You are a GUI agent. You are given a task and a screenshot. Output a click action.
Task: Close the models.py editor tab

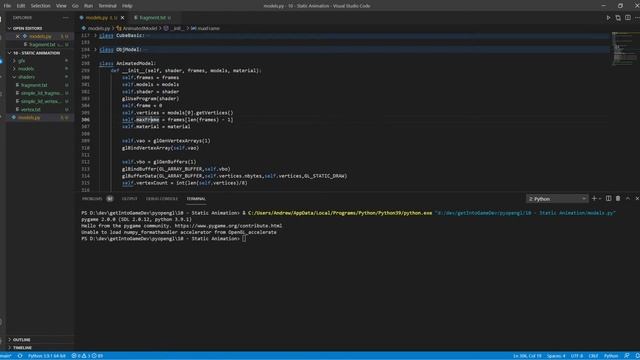pos(122,18)
